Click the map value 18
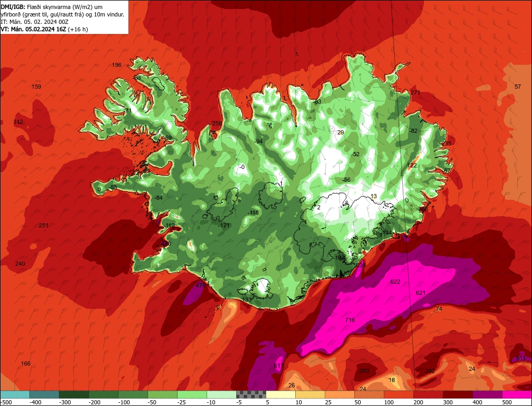The image size is (532, 406). coord(392,380)
